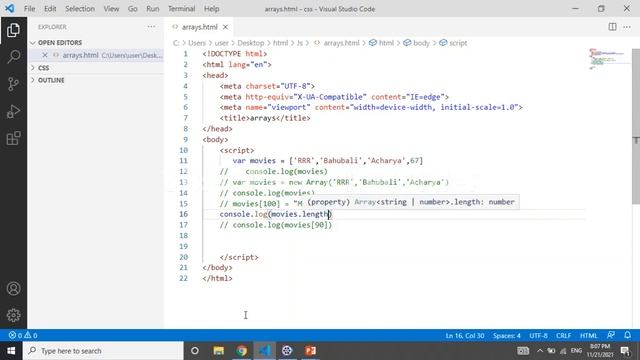Open the Terminal menu

pos(182,9)
